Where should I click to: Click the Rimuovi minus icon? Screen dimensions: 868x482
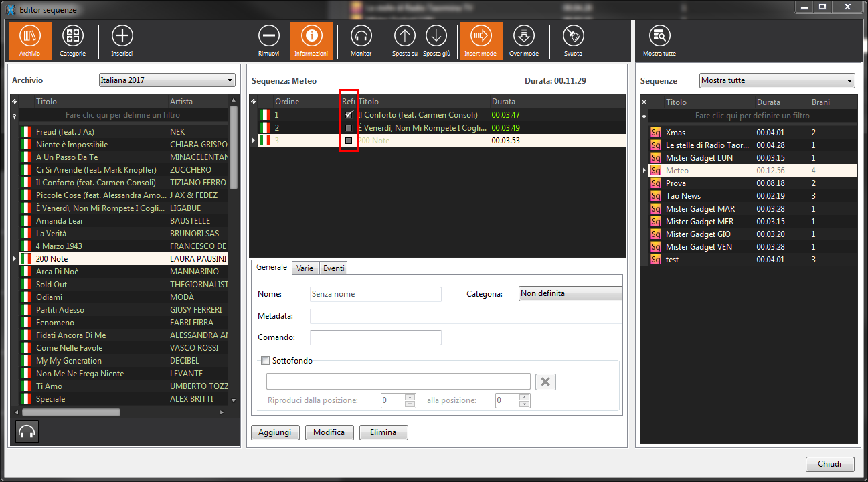(x=268, y=41)
